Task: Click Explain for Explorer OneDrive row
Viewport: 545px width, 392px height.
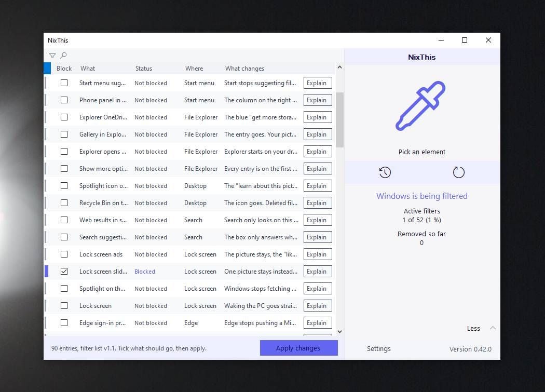Action: pyautogui.click(x=318, y=117)
